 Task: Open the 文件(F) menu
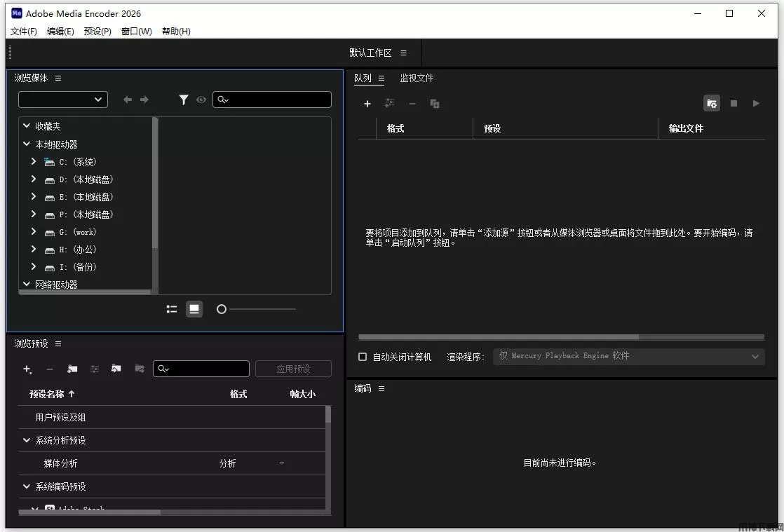click(24, 32)
